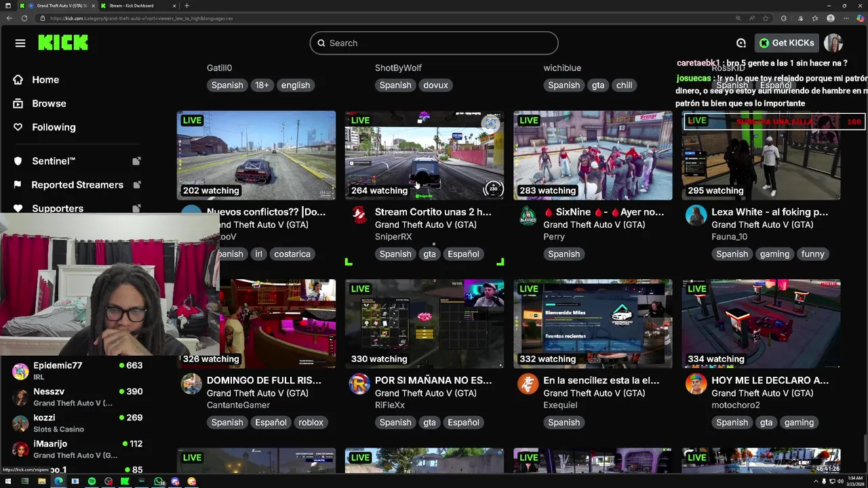
Task: Click funny tag under Fauna_10
Action: click(812, 254)
